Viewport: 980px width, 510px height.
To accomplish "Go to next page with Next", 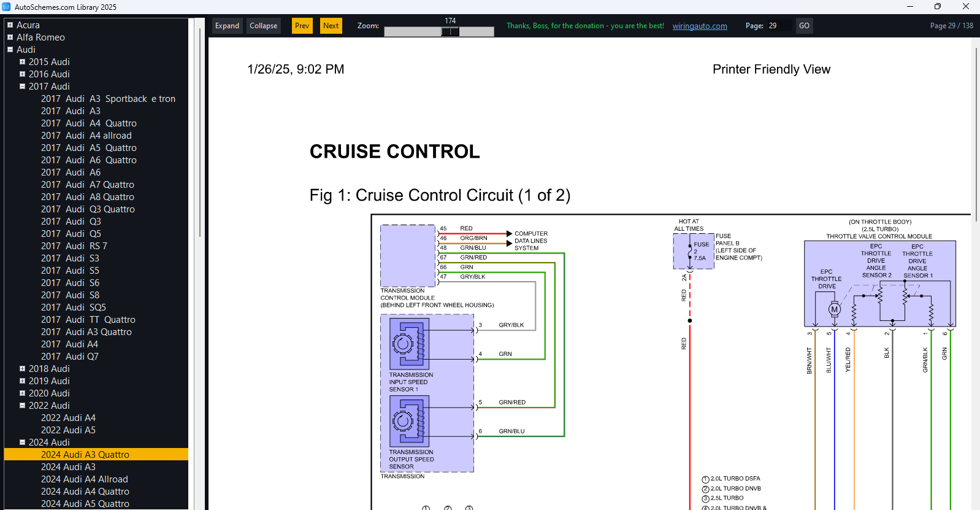I will (x=331, y=26).
